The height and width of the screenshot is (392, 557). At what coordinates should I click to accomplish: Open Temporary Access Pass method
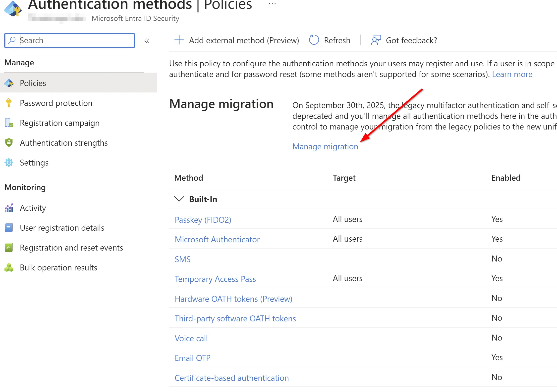coord(215,279)
